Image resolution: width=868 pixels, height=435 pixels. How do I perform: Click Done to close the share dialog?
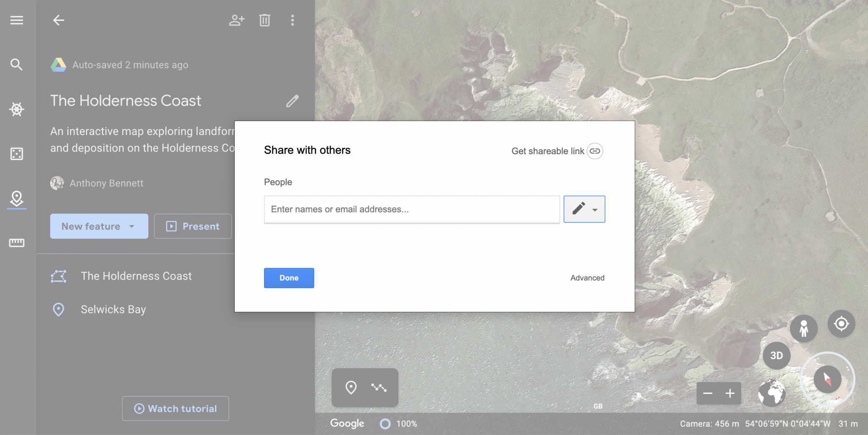point(289,278)
